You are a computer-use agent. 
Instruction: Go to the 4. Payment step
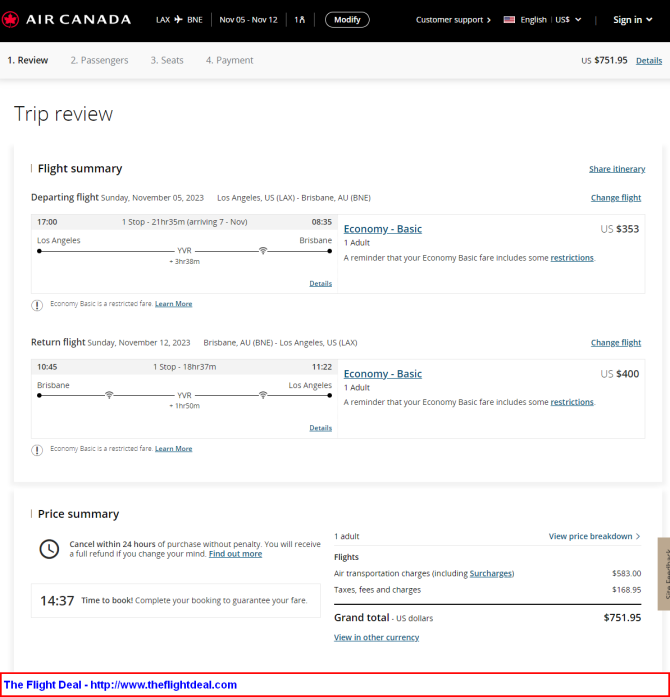229,60
